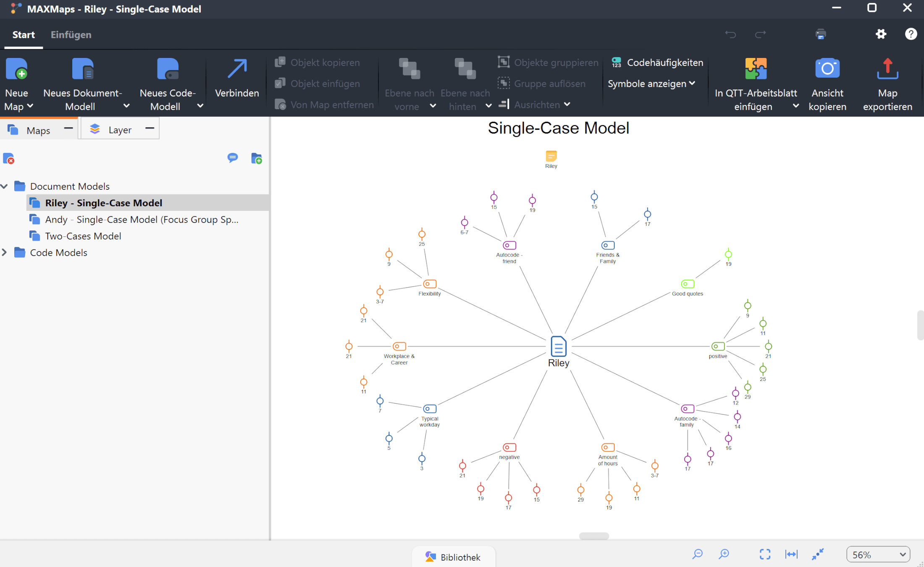Select the Typical workday code node
This screenshot has height=567, width=924.
click(x=430, y=409)
